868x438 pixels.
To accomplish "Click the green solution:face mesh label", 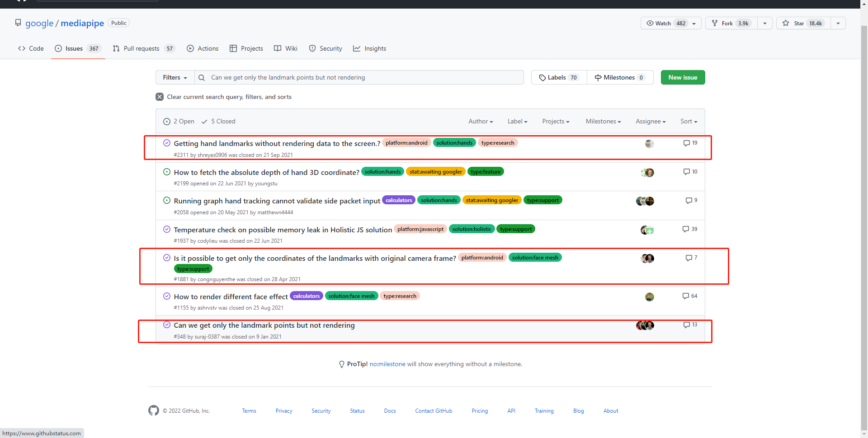I will pos(535,257).
